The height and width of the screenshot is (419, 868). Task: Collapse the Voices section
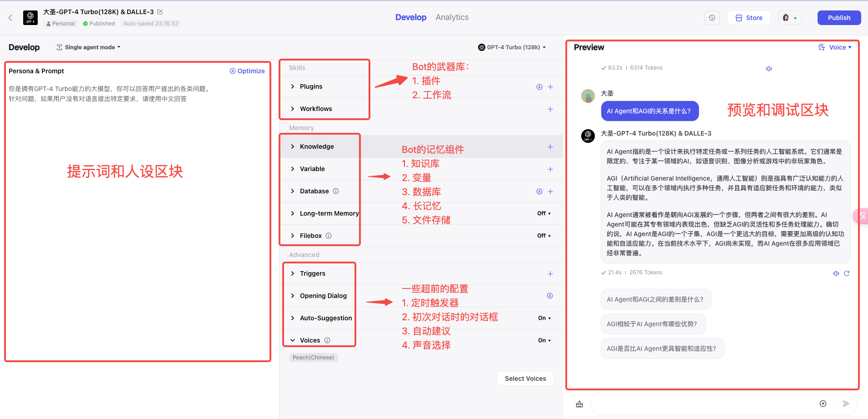293,340
